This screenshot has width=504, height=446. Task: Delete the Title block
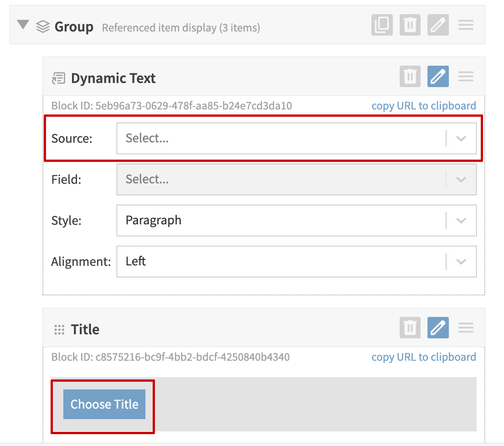point(410,327)
